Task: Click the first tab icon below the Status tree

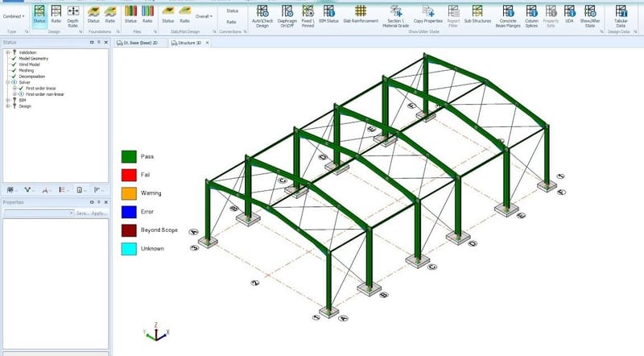Action: tap(10, 190)
